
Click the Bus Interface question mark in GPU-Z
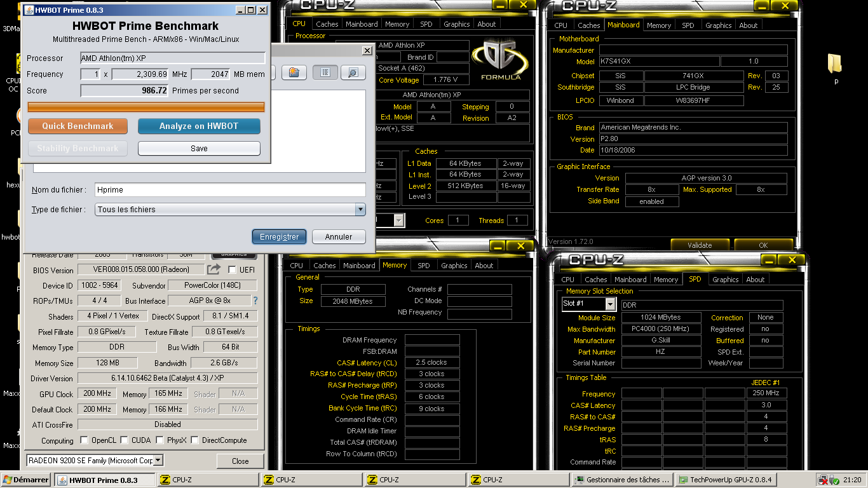click(255, 301)
